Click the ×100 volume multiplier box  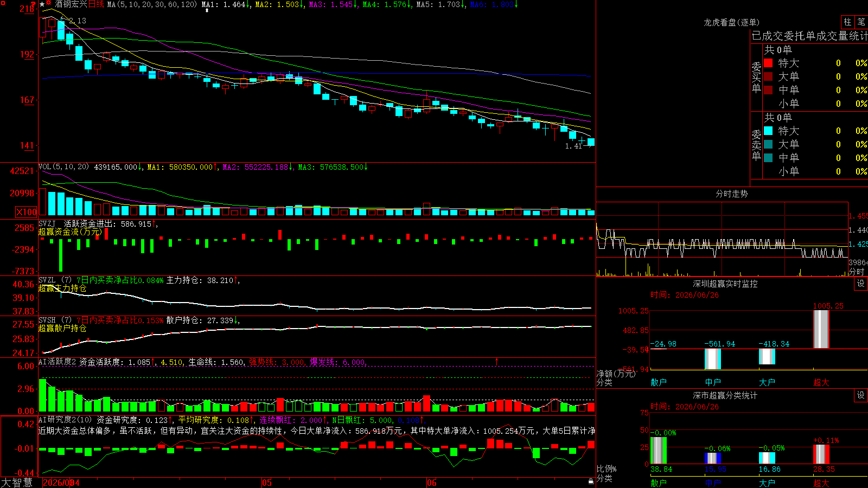(x=26, y=212)
